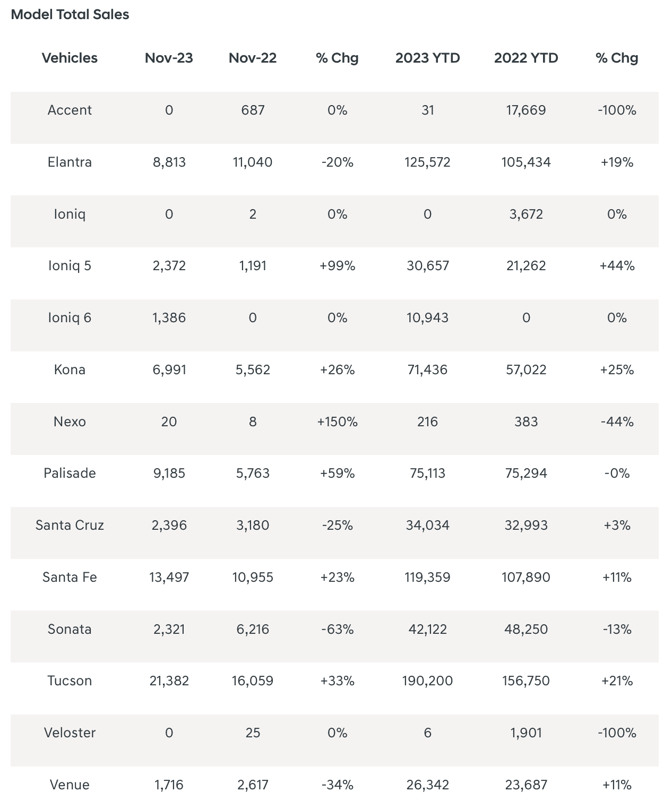Select the Santa Fe Nov-23 value 13,497

169,577
